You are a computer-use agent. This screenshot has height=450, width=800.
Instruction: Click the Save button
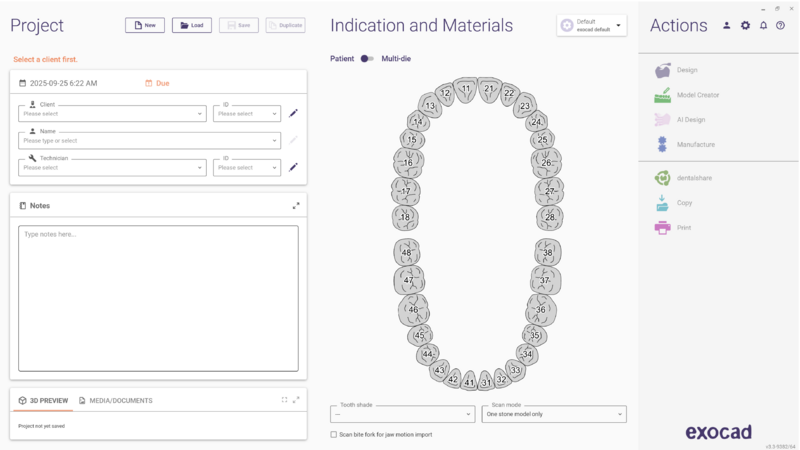click(239, 25)
